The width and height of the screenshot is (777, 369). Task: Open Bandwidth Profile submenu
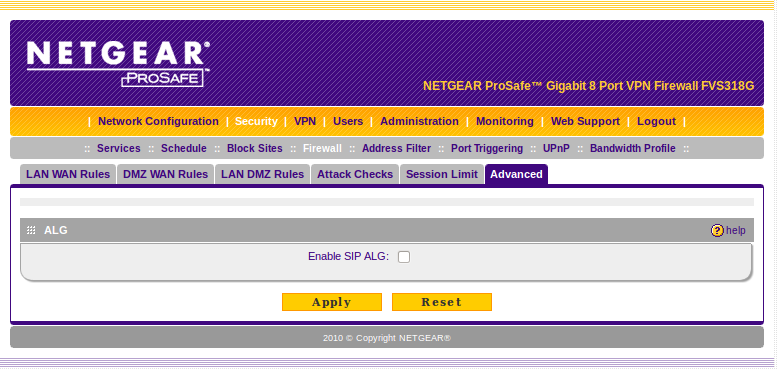[x=632, y=148]
